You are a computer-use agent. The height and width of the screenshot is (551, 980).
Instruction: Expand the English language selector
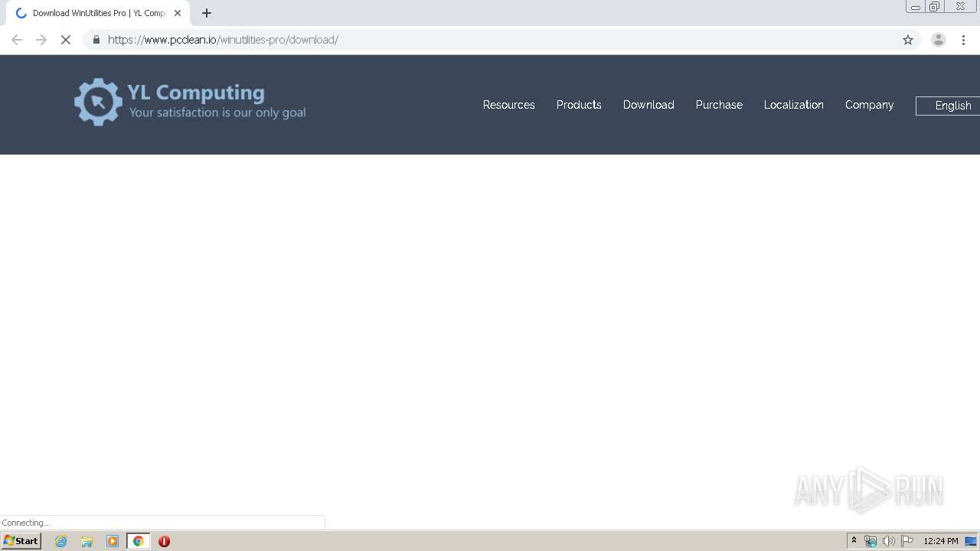(x=948, y=106)
